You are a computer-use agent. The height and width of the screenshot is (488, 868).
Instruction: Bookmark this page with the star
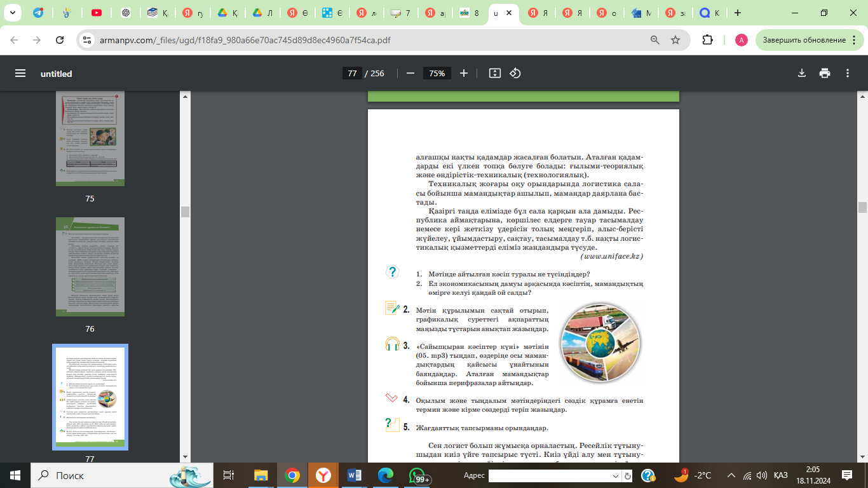click(x=675, y=40)
